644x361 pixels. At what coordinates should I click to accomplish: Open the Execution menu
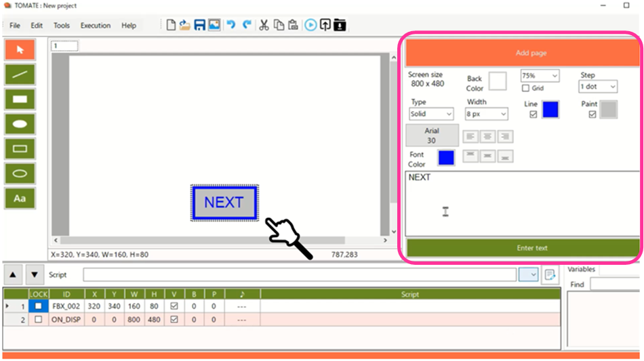coord(96,26)
